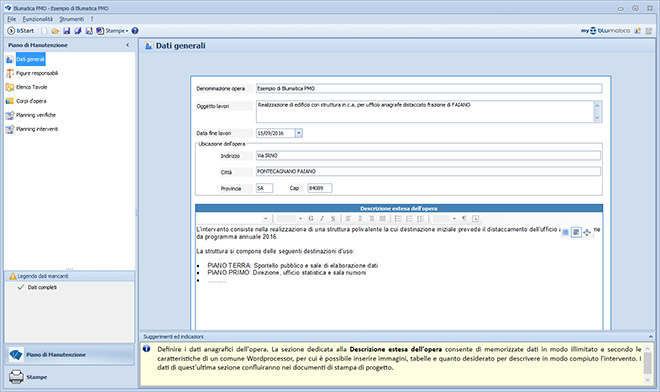Toggle bulleted list in description editor
660x392 pixels.
coord(398,219)
